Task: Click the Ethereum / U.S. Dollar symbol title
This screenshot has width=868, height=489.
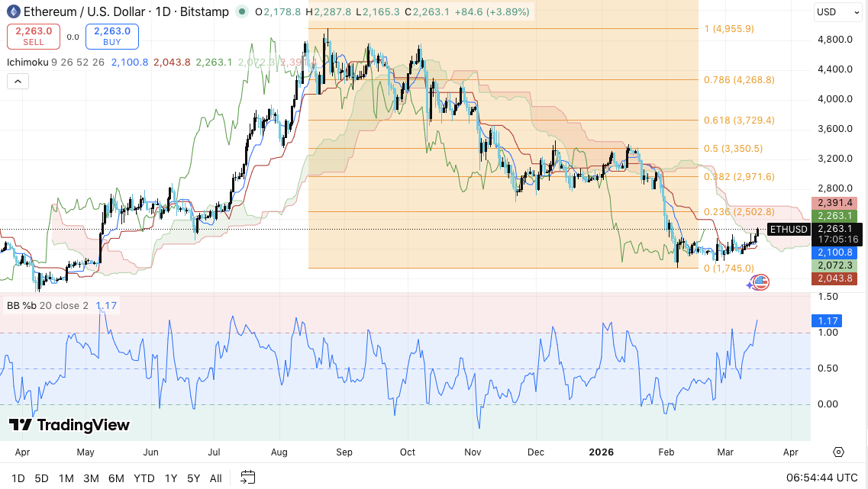Action: point(79,11)
